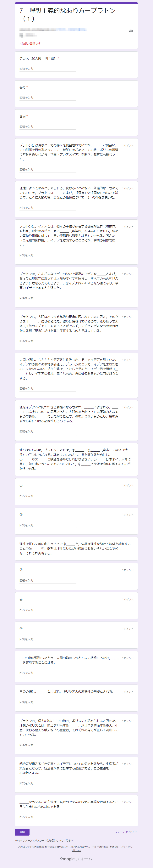
Task: Click the cloud save-status icon
Action: [x=131, y=30]
